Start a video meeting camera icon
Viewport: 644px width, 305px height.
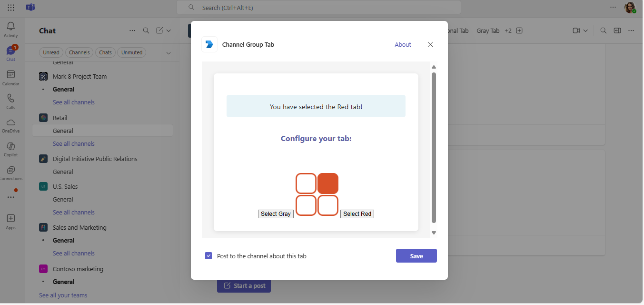pyautogui.click(x=576, y=30)
